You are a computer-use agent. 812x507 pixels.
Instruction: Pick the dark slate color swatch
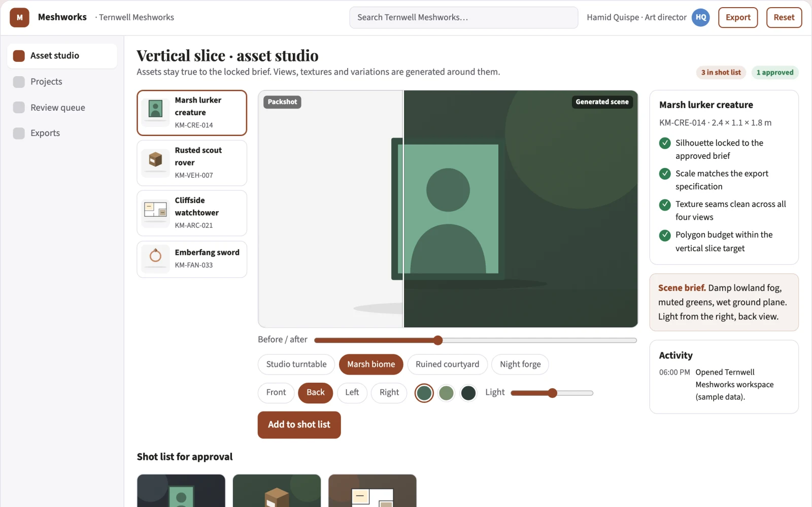click(468, 393)
